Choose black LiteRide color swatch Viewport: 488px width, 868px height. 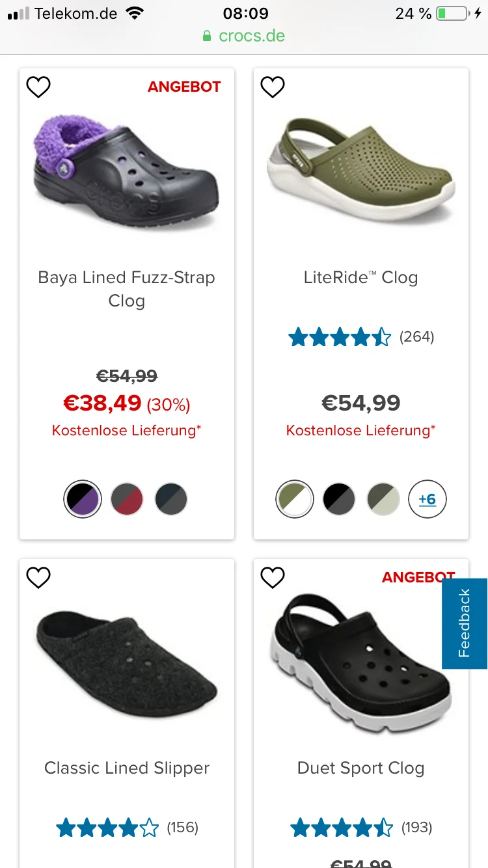[x=339, y=500]
